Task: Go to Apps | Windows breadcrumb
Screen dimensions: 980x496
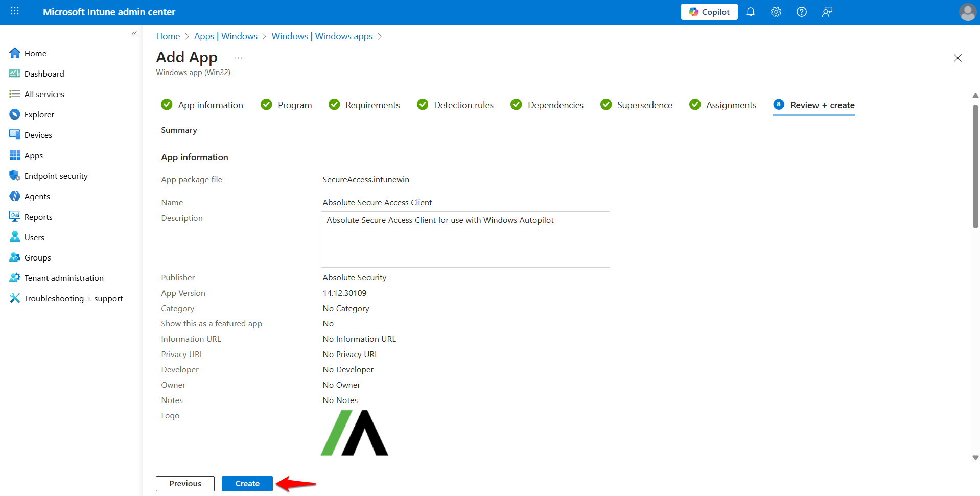Action: point(226,36)
